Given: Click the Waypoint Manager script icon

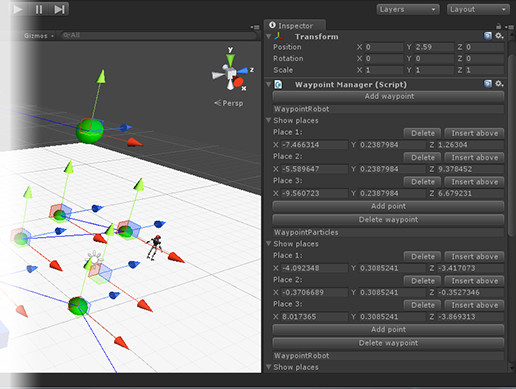Looking at the screenshot, I should pos(278,84).
